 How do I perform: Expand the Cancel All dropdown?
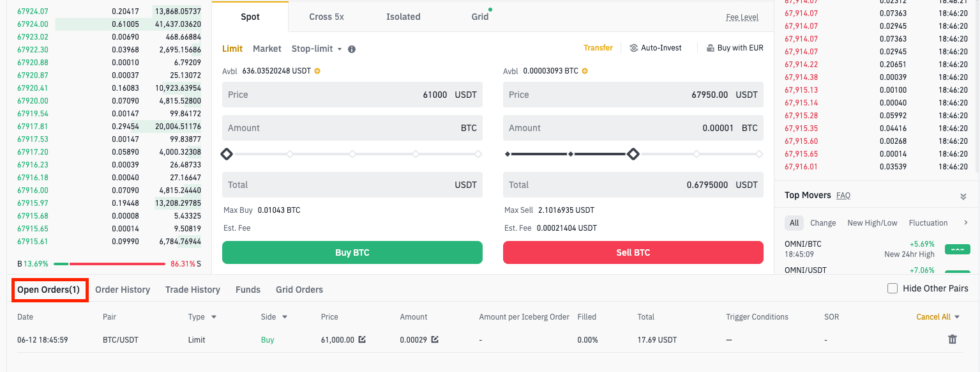pos(956,317)
